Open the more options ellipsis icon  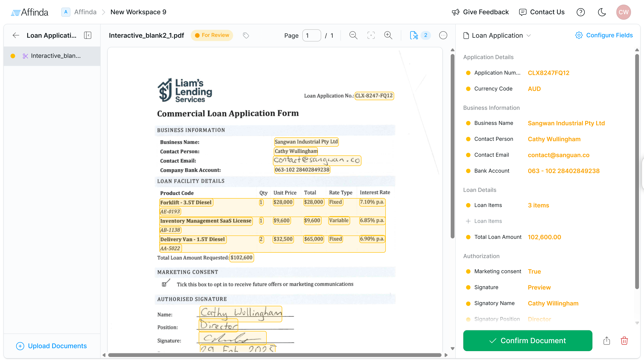pos(443,35)
